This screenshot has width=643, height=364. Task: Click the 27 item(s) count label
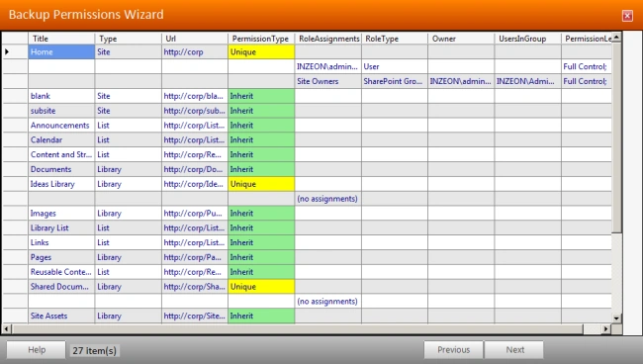[x=94, y=350]
